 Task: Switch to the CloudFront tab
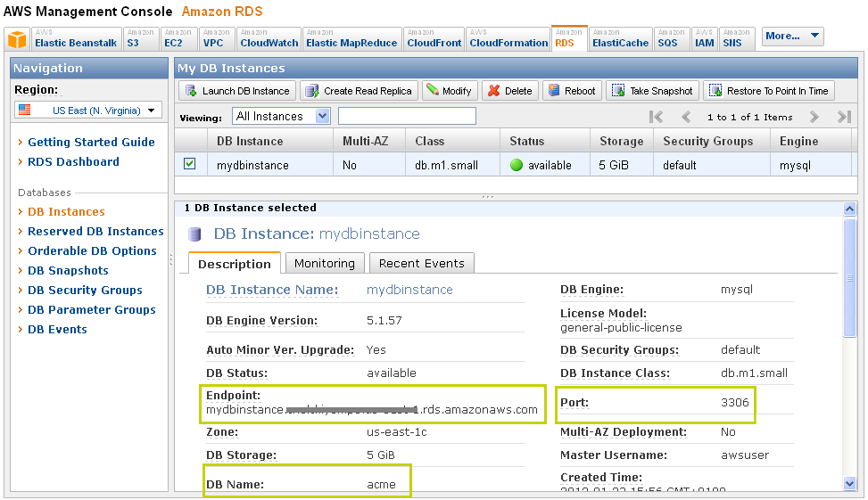[434, 38]
